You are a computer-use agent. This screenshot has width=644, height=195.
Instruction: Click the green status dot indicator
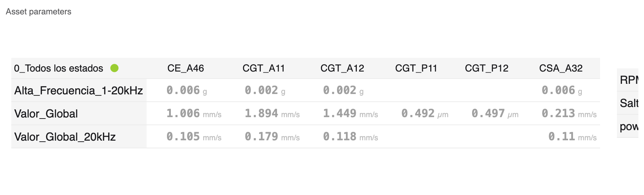coord(114,68)
